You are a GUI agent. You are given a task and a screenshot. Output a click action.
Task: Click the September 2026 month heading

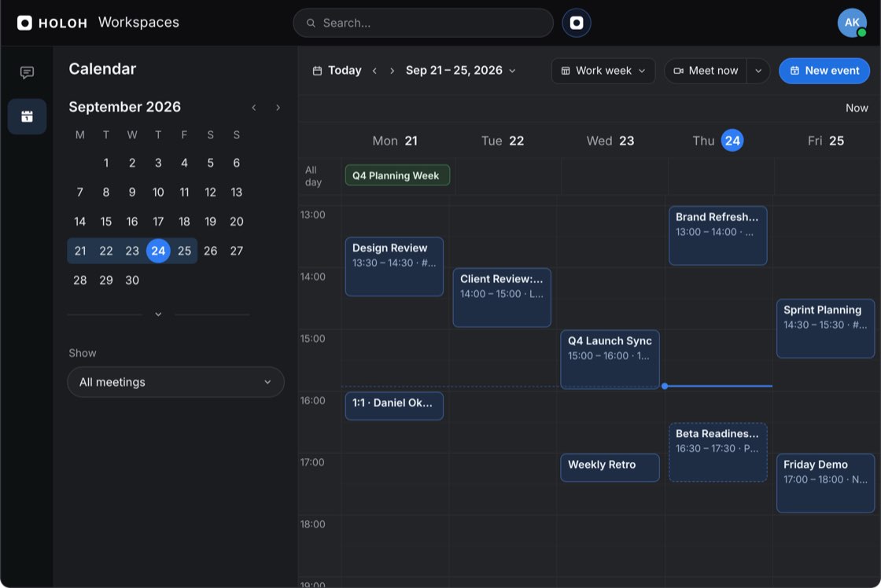click(x=125, y=107)
